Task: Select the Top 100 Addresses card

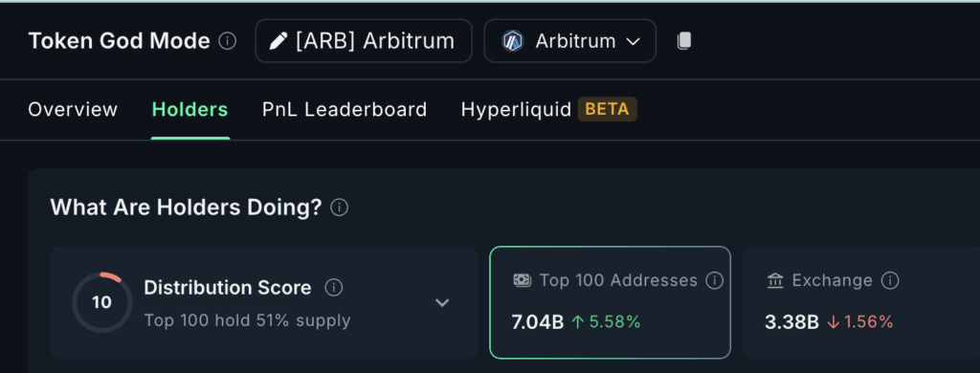Action: 610,302
